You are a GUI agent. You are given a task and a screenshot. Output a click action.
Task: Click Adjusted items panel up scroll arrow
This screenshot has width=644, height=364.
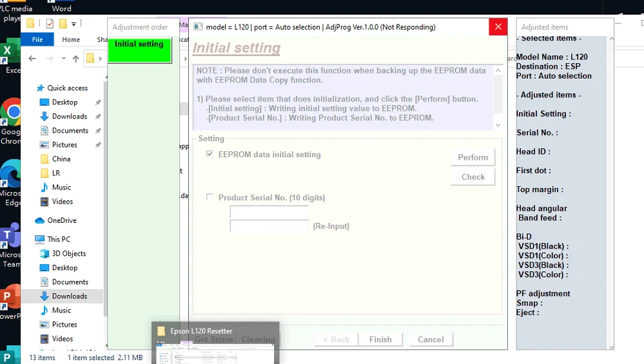(x=611, y=39)
